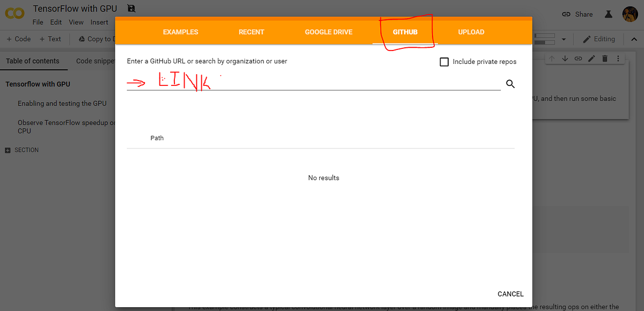
Task: Open the File menu
Action: 38,22
